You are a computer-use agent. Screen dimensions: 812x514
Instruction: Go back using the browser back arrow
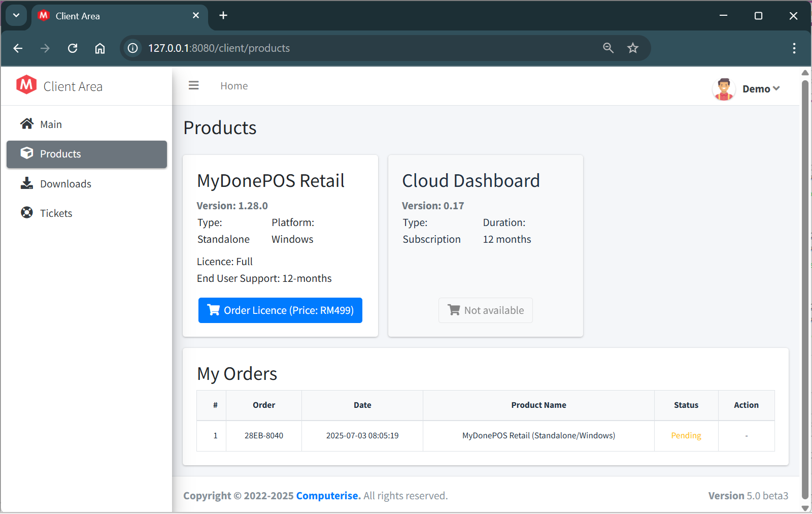[x=18, y=48]
